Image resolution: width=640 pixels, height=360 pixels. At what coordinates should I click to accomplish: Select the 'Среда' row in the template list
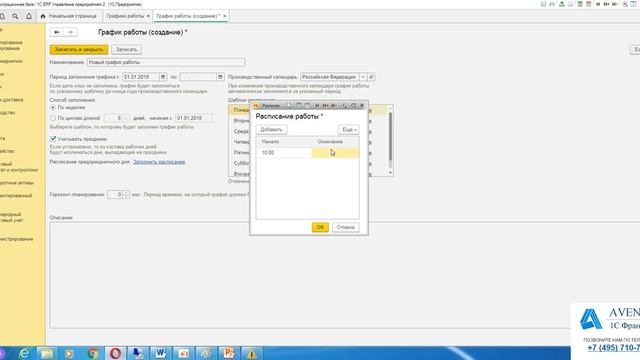pyautogui.click(x=241, y=131)
